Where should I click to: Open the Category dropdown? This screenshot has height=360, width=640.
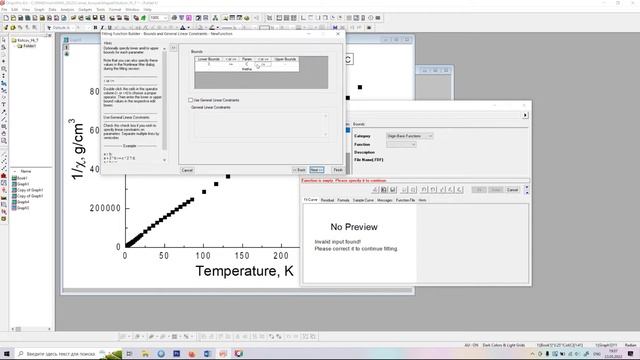point(409,136)
